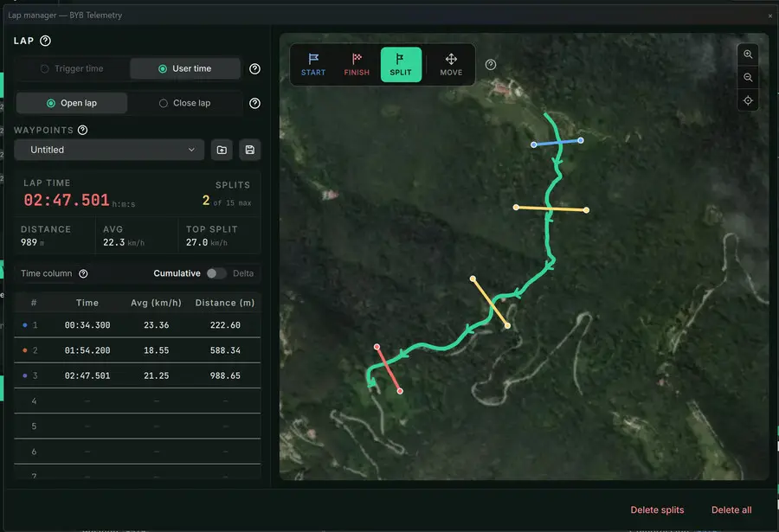Select the SPLIT flag tool
This screenshot has height=532, width=779.
tap(401, 65)
